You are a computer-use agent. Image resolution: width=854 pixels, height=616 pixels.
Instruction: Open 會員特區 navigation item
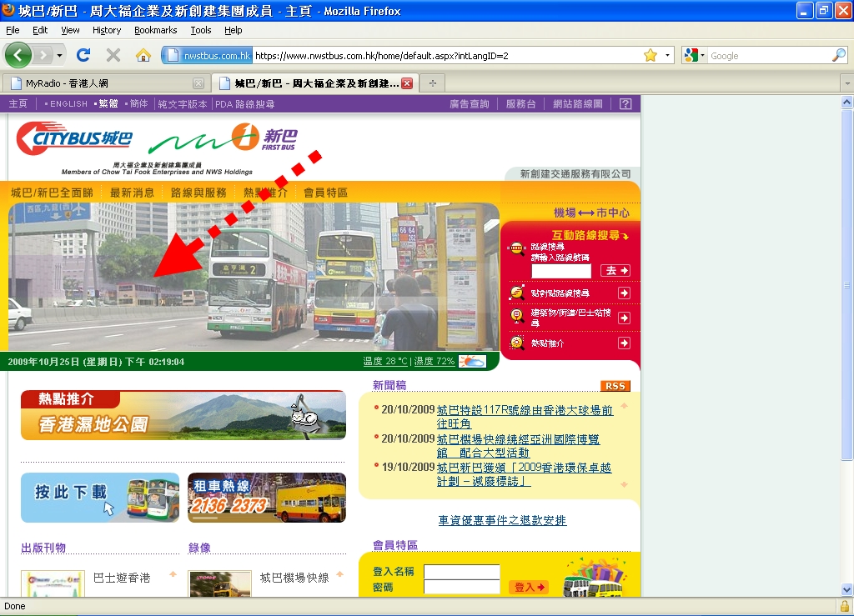point(326,193)
